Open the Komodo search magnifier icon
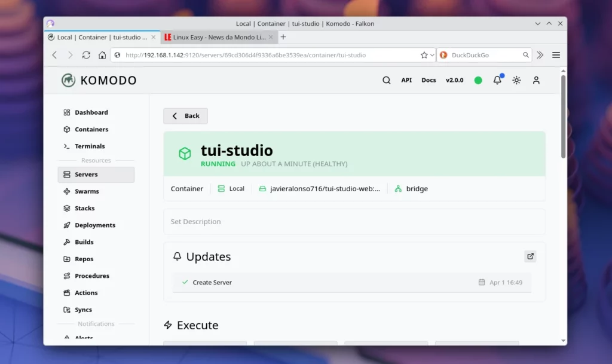 pyautogui.click(x=386, y=80)
